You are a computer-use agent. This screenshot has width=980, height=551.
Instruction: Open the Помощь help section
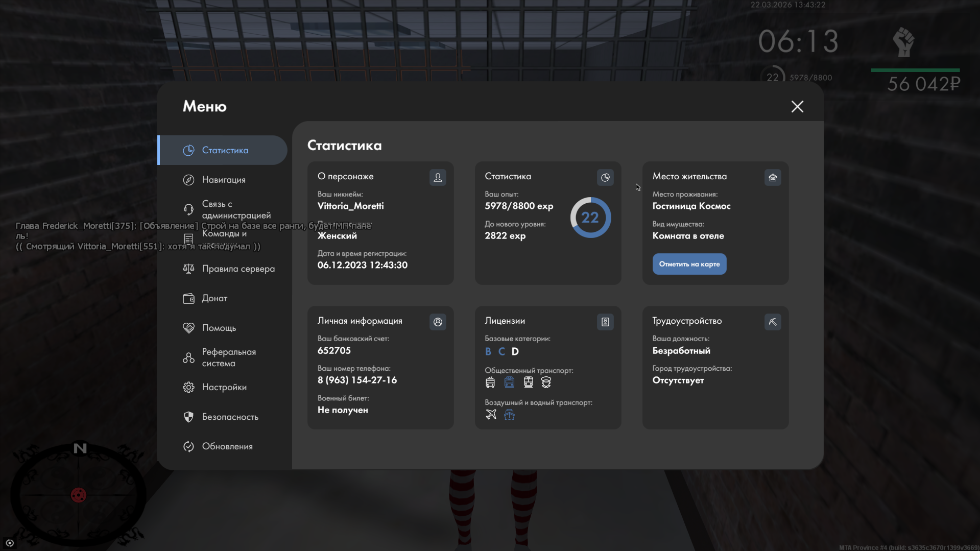click(219, 328)
